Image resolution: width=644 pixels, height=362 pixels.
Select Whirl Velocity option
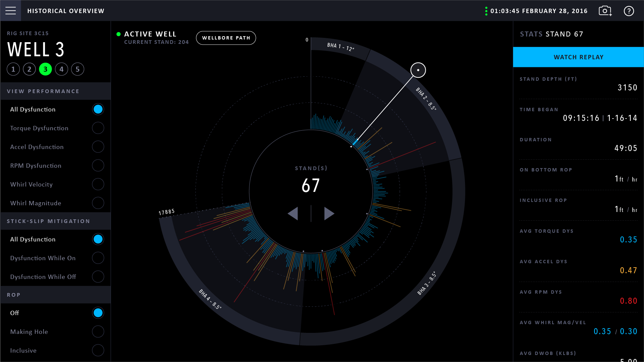point(98,184)
